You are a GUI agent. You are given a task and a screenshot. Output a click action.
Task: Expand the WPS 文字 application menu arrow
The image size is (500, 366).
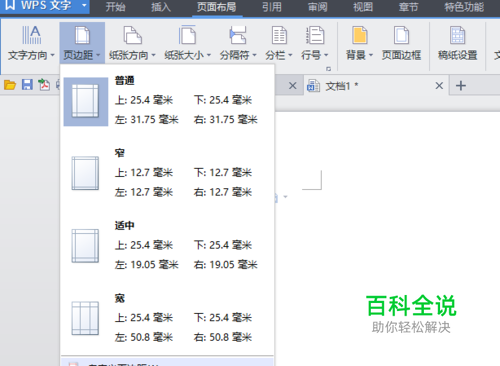(x=84, y=5)
